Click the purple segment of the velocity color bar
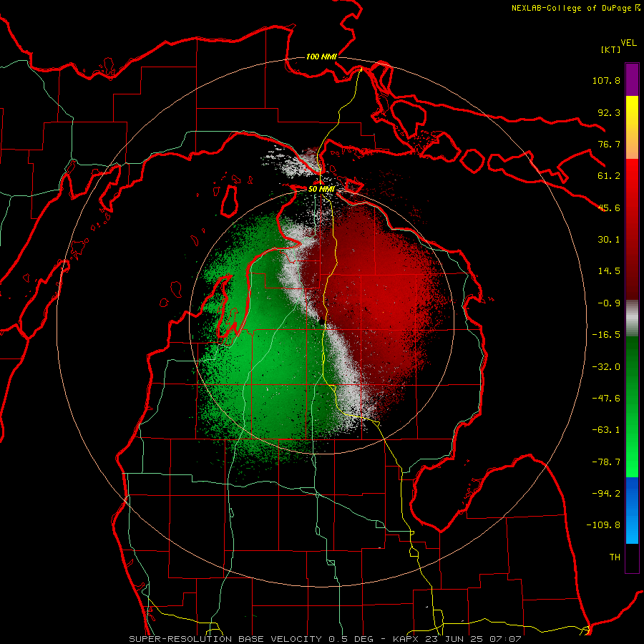The image size is (644, 644). click(x=632, y=79)
